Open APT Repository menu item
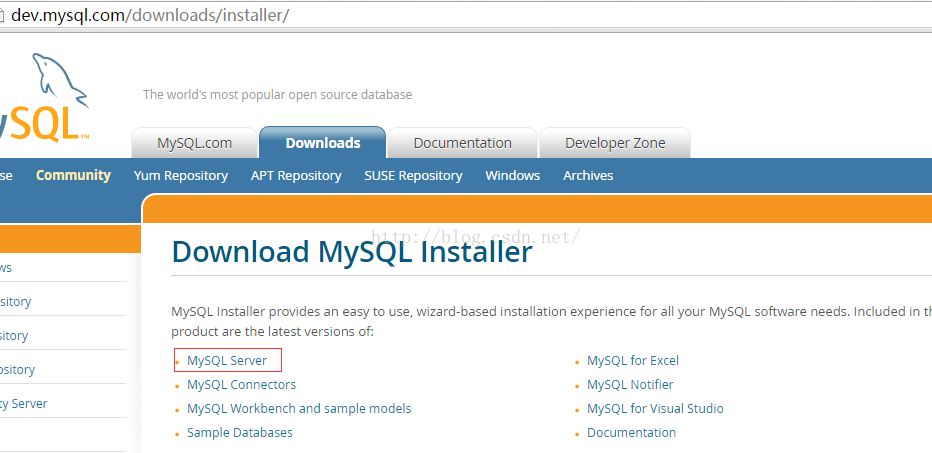 (x=296, y=175)
